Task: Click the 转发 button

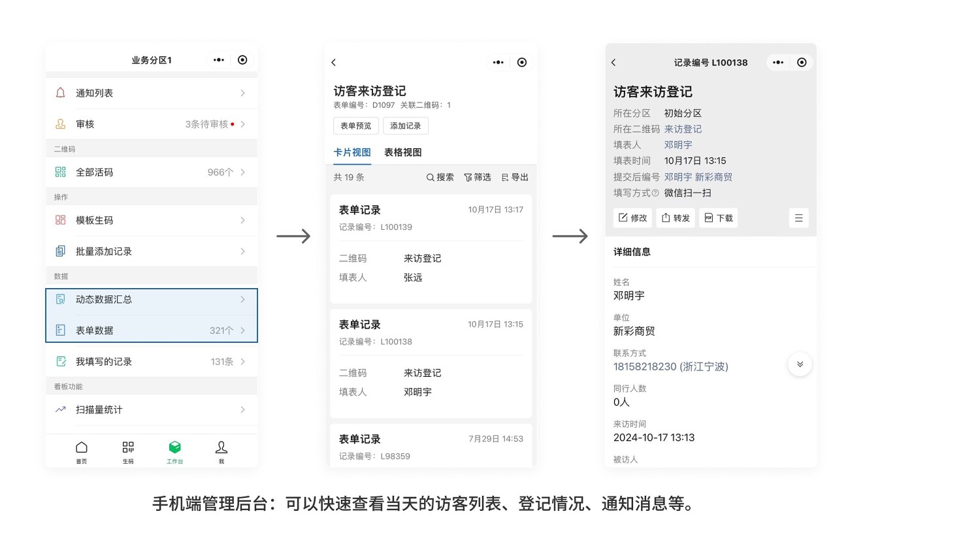Action: pos(676,218)
